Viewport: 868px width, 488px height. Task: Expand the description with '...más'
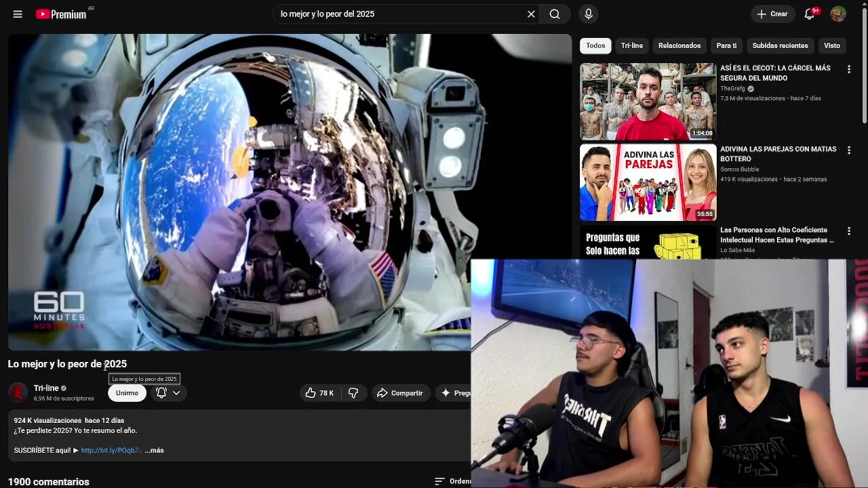coord(155,450)
